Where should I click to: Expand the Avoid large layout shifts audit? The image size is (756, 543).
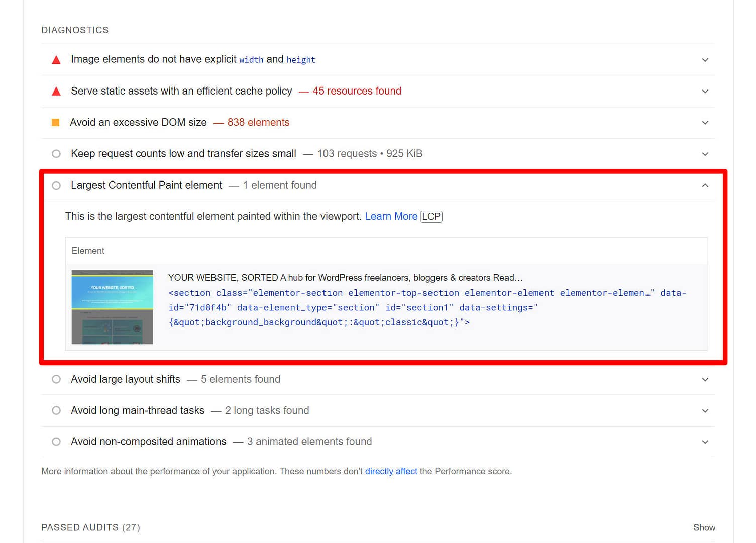click(705, 379)
